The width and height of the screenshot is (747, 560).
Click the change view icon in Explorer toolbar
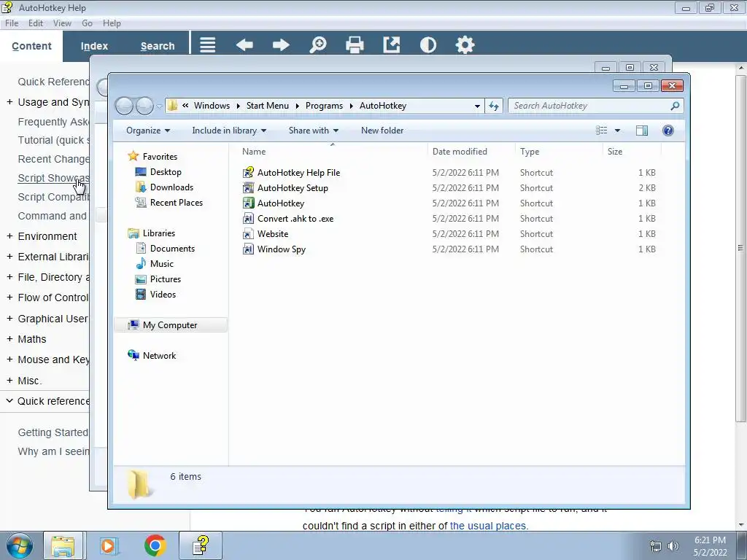click(x=602, y=131)
